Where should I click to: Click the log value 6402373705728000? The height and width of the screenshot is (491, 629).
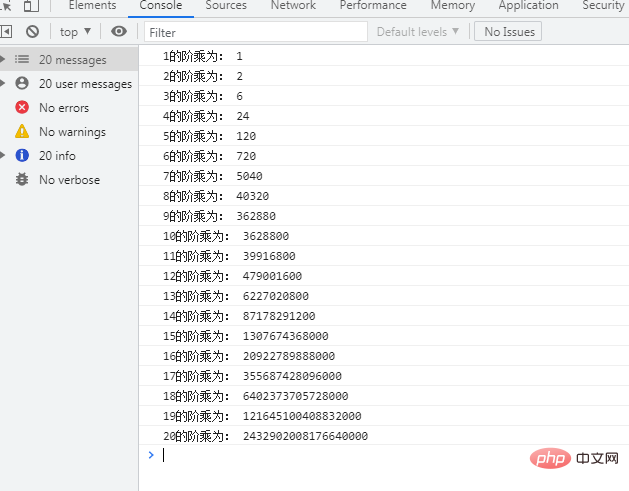click(x=295, y=396)
